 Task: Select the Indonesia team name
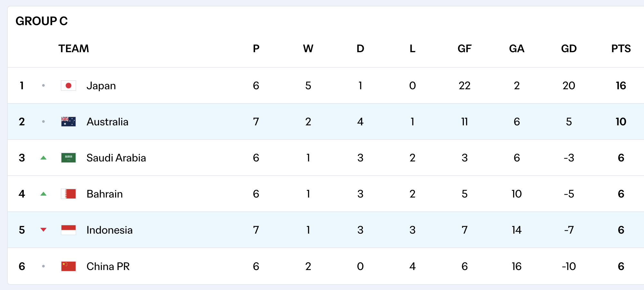pos(109,230)
